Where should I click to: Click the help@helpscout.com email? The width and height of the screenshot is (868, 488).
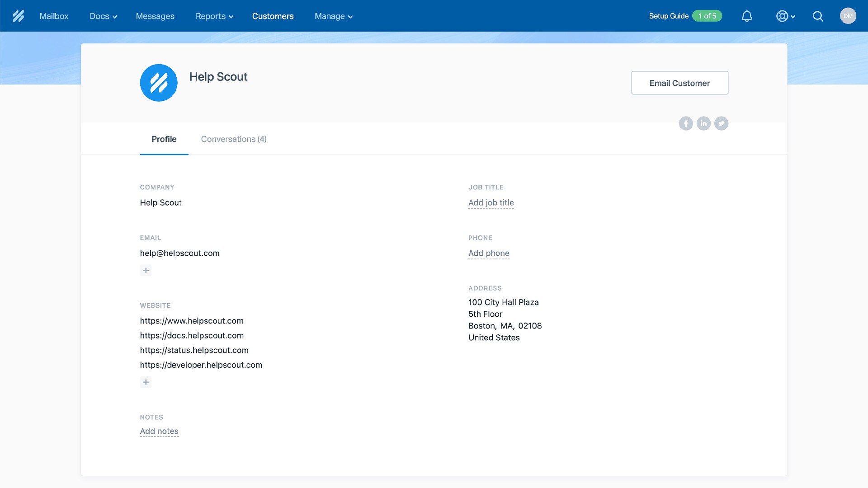(179, 253)
